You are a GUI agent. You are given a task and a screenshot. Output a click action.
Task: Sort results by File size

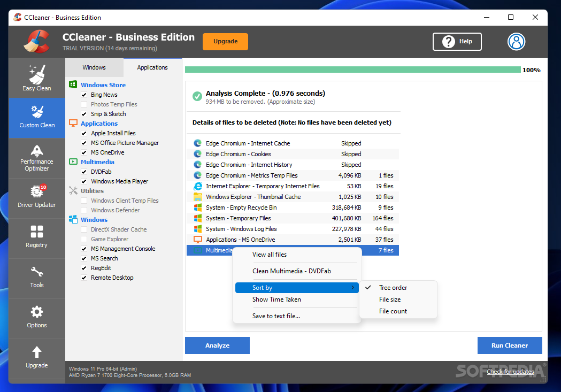tap(398, 299)
